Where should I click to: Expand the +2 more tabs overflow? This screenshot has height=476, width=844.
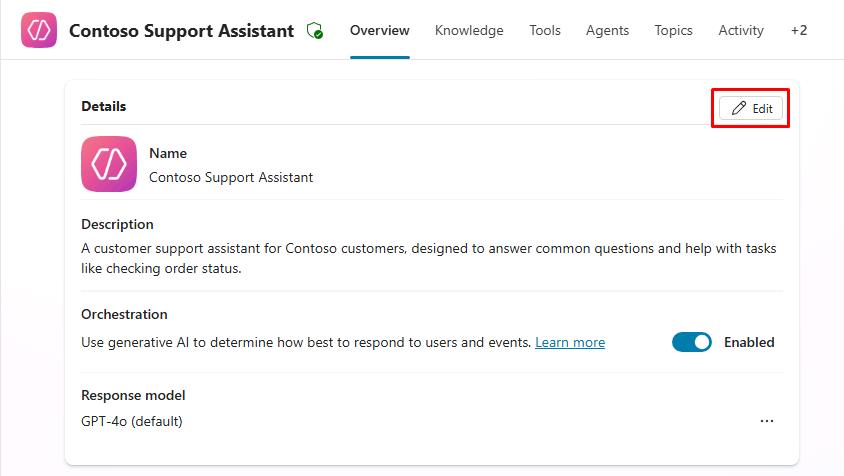click(799, 30)
